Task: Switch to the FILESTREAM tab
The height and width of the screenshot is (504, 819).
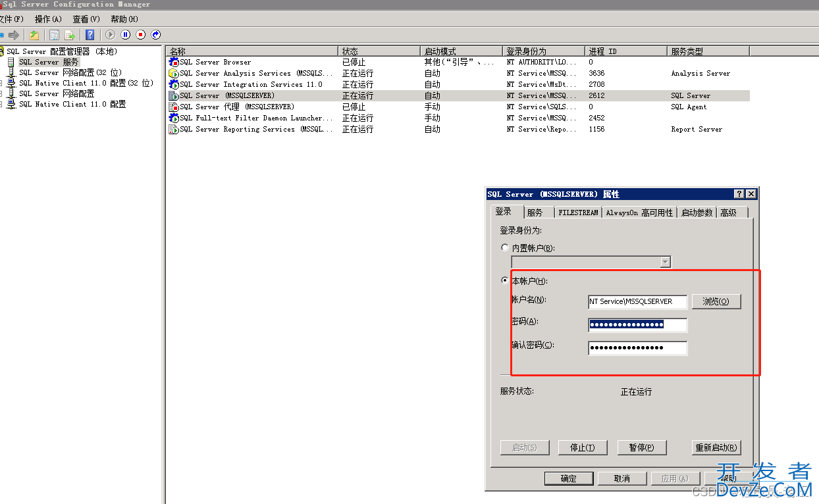Action: [x=578, y=213]
